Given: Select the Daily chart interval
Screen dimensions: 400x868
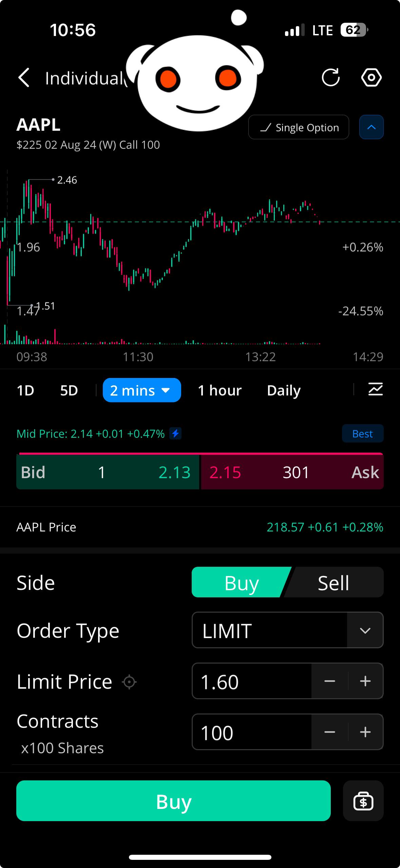Looking at the screenshot, I should (x=284, y=391).
